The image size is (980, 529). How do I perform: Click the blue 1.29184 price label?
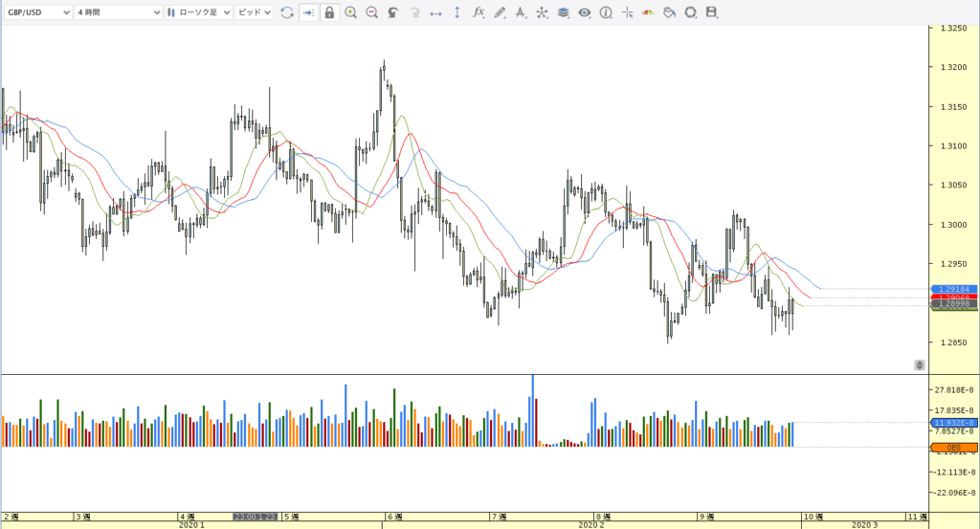(953, 288)
